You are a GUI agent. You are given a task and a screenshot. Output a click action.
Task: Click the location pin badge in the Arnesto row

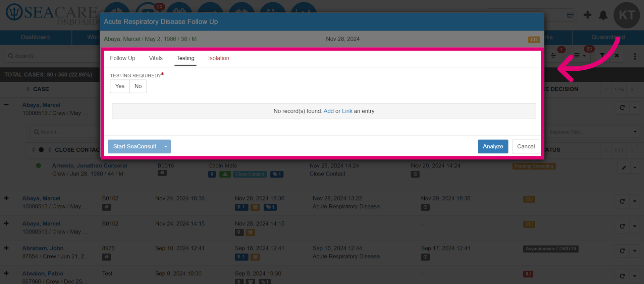coord(212,174)
